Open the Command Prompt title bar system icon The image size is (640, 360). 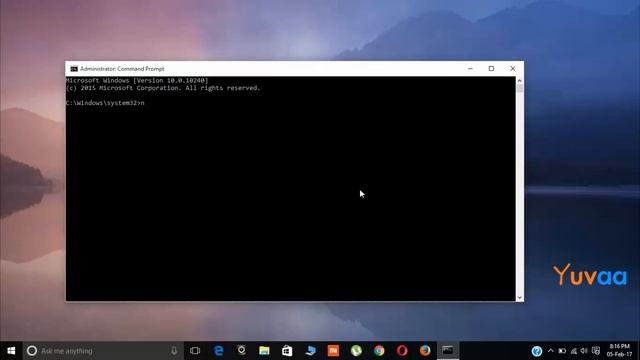pos(74,69)
